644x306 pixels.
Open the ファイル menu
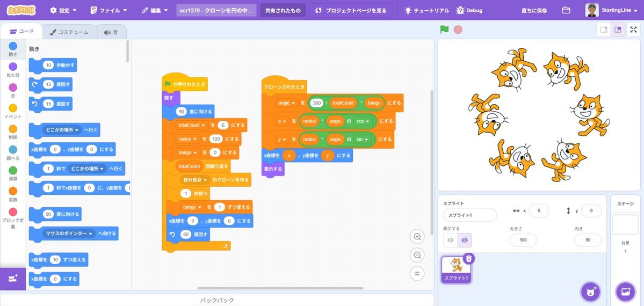point(109,10)
